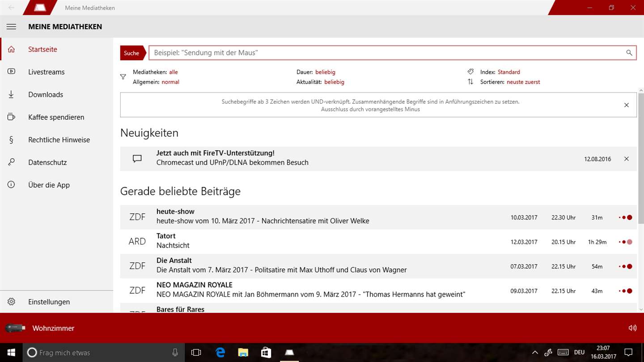Click the popularity dots for NEO MAGAZIN ROYALE
This screenshot has height=362, width=644.
click(625, 291)
